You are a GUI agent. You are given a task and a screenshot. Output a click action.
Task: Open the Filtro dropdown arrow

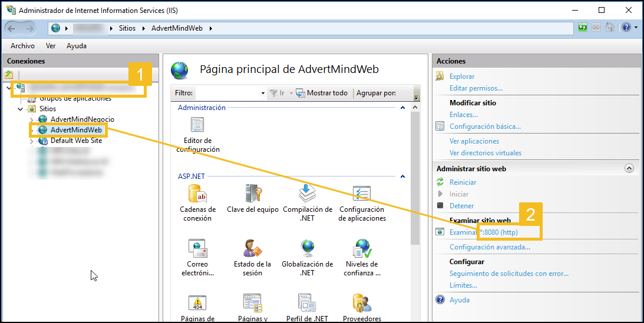click(263, 94)
